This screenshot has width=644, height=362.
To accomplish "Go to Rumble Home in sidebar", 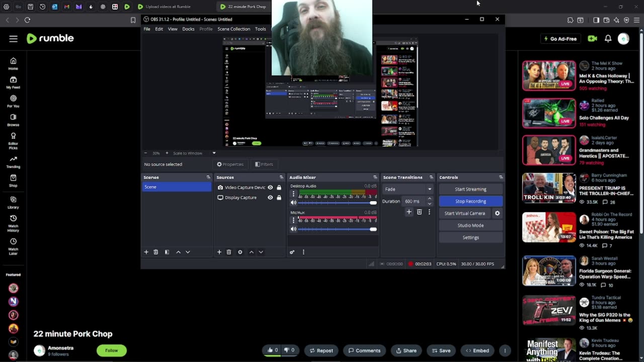I will point(13,63).
